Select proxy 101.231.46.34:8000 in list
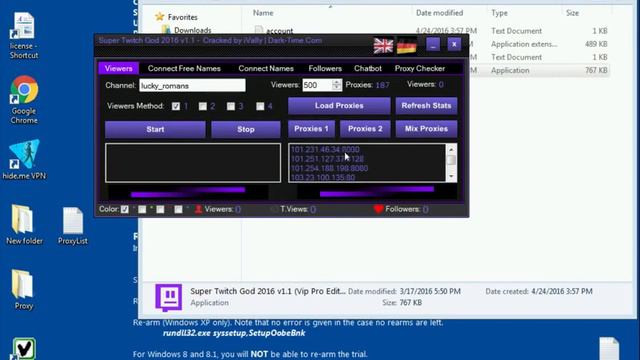This screenshot has height=360, width=640. click(x=325, y=149)
